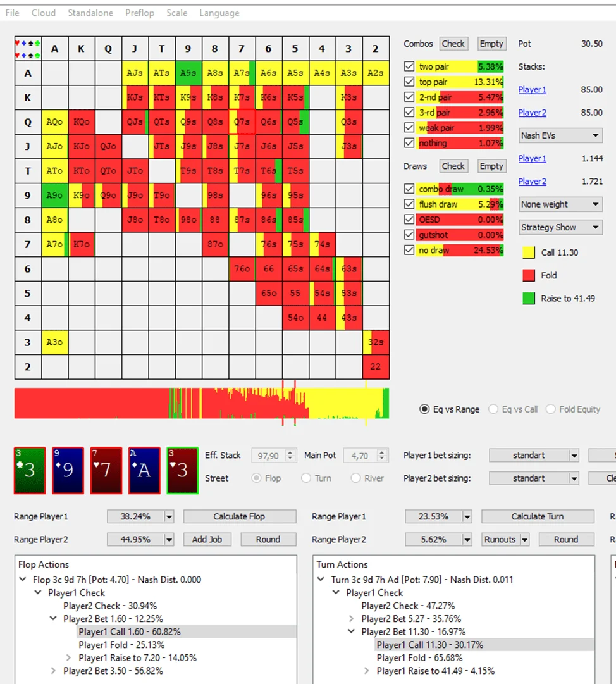
Task: Select the A9s cell in hand matrix
Action: [188, 73]
